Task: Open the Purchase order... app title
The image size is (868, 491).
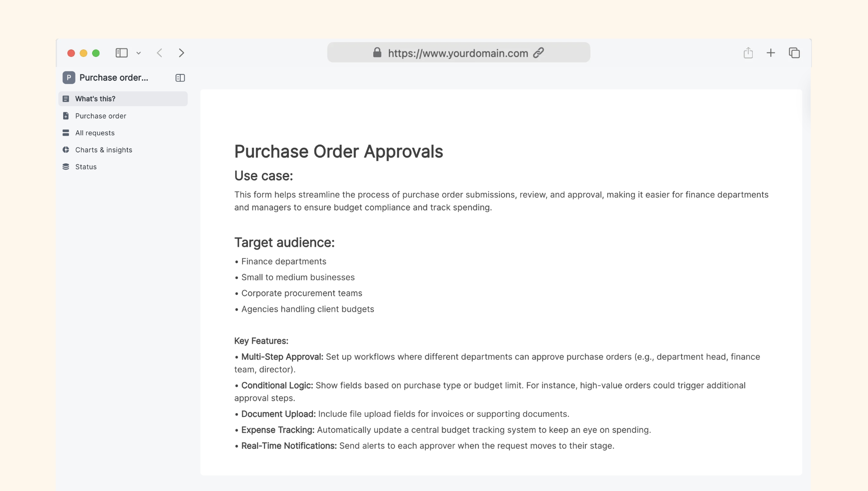Action: pos(114,78)
